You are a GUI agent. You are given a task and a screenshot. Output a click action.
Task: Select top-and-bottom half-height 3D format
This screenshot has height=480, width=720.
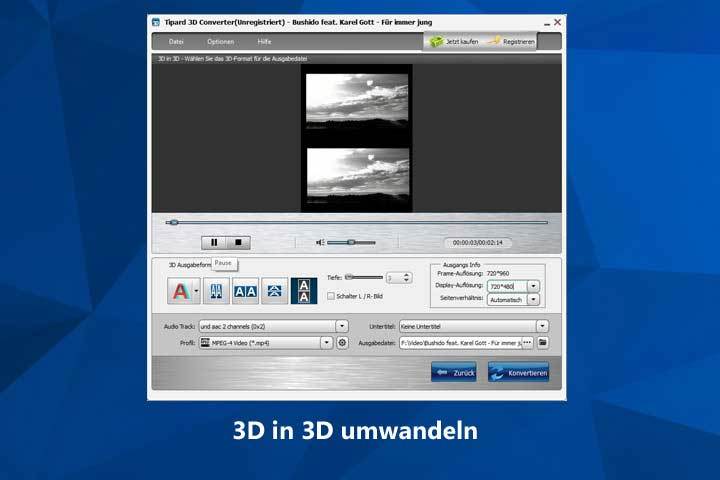pos(275,291)
